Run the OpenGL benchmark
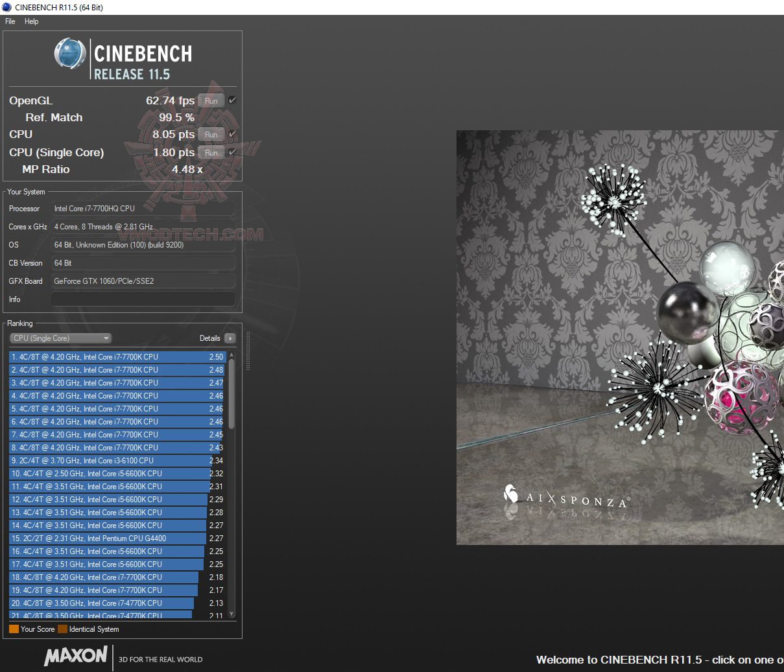 (x=211, y=101)
